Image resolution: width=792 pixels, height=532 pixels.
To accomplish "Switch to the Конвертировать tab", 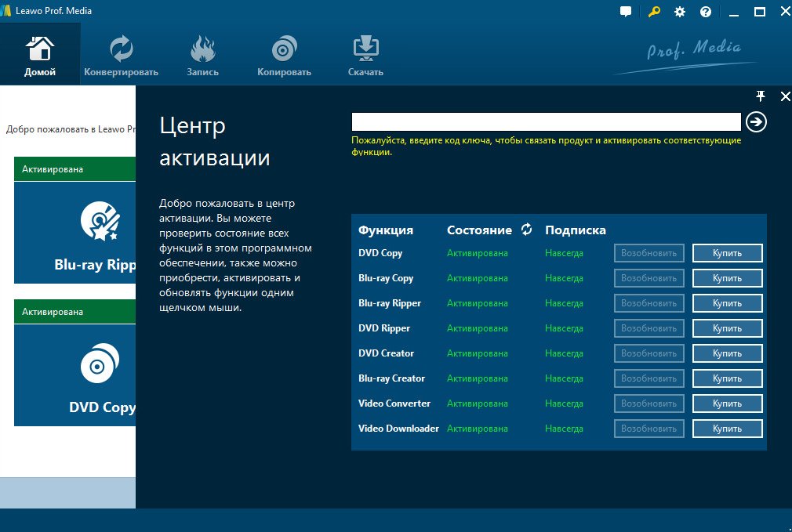I will (122, 55).
